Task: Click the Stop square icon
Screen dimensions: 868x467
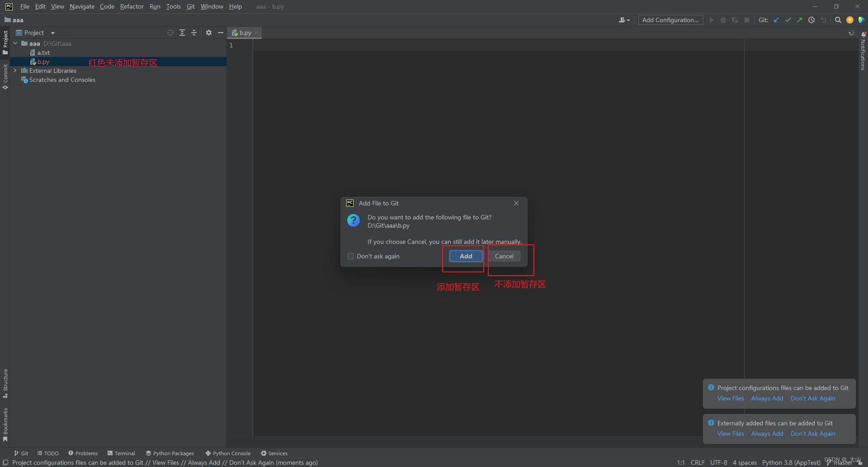Action: coord(747,20)
